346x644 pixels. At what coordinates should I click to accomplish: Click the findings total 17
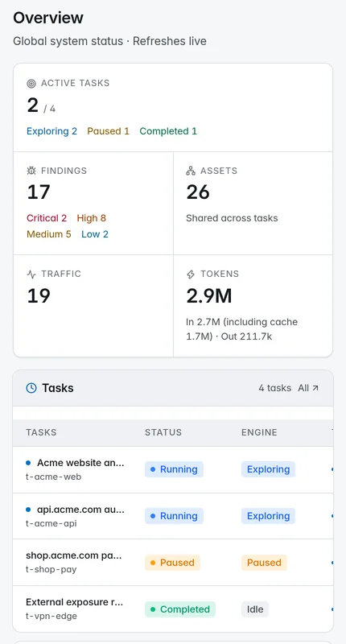coord(39,192)
